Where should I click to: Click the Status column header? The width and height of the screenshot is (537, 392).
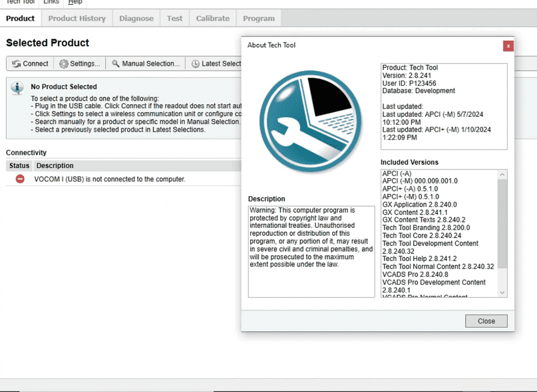(19, 166)
